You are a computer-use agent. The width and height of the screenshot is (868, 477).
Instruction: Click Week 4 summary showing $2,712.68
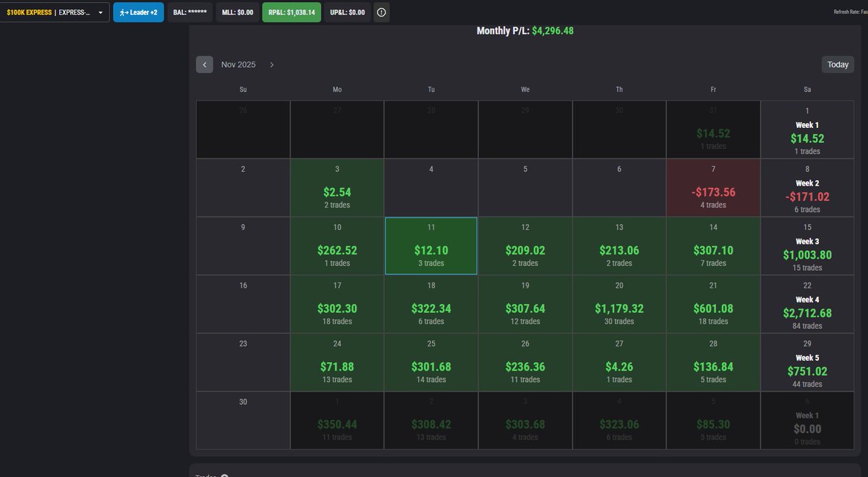(x=807, y=304)
